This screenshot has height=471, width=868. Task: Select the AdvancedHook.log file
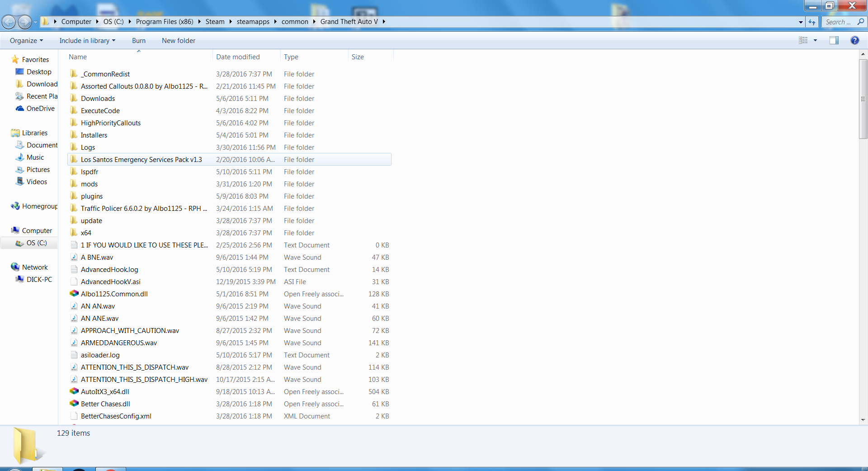pyautogui.click(x=229, y=269)
